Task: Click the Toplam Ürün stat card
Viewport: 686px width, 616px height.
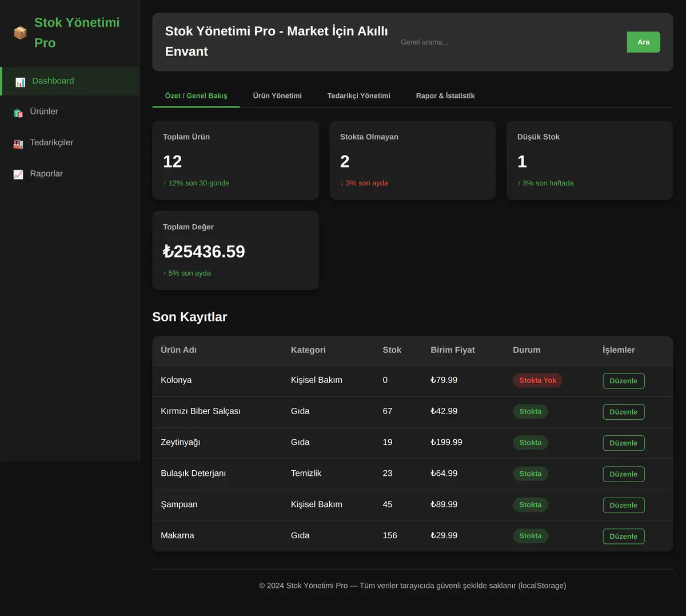Action: point(236,160)
